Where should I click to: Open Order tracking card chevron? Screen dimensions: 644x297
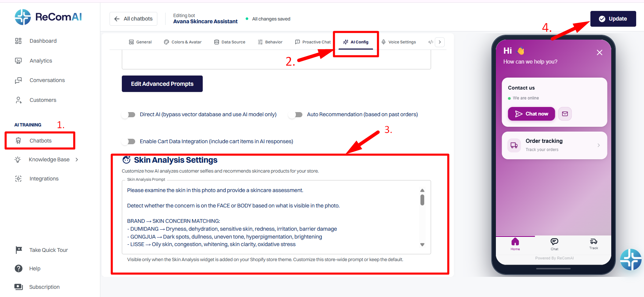coord(599,145)
